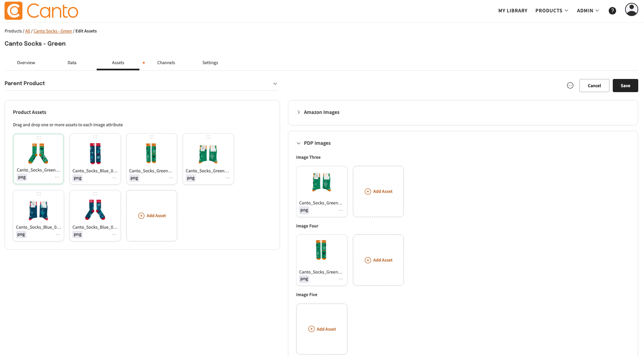Screen dimensions: 644x357
Task: Click drag handle on splayed blue socks card
Action: click(x=95, y=193)
